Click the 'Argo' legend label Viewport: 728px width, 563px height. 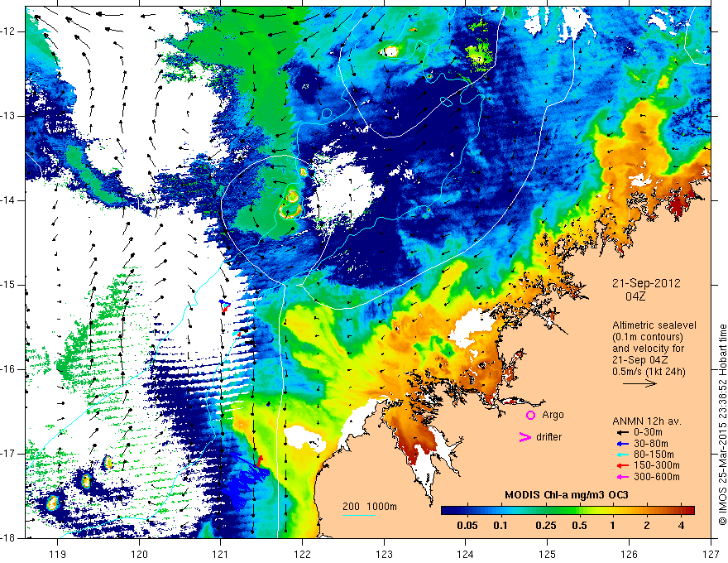[553, 415]
